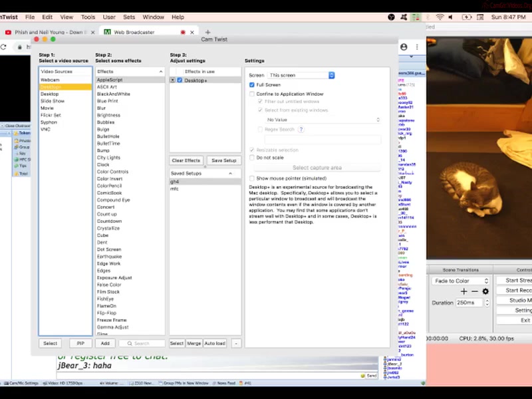Click the effects Search field

142,343
